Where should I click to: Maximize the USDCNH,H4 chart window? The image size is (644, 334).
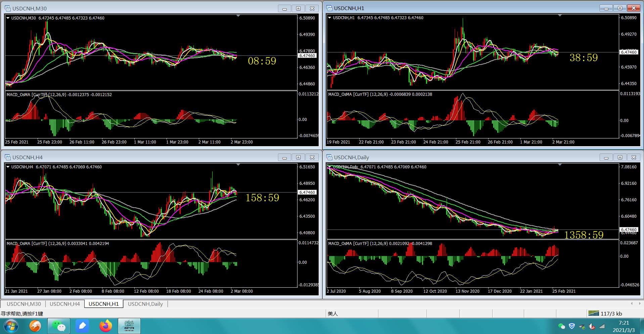pos(298,157)
